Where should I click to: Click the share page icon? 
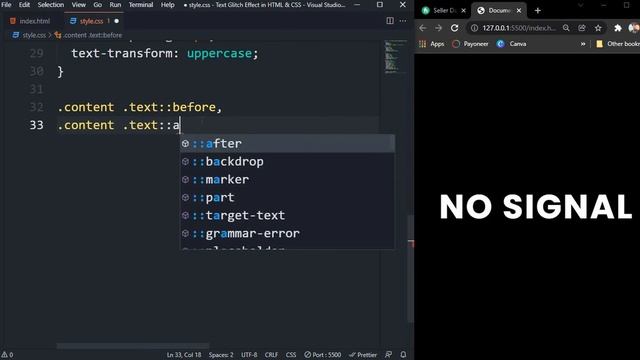[x=582, y=28]
